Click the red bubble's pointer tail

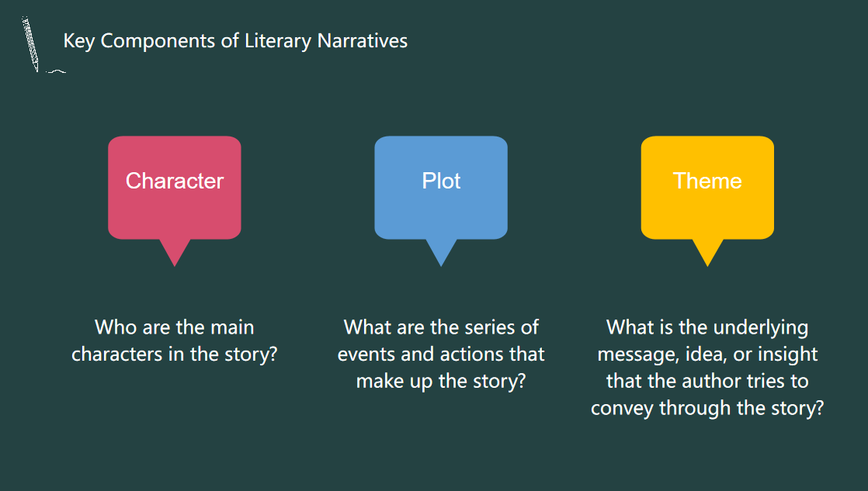tap(175, 252)
